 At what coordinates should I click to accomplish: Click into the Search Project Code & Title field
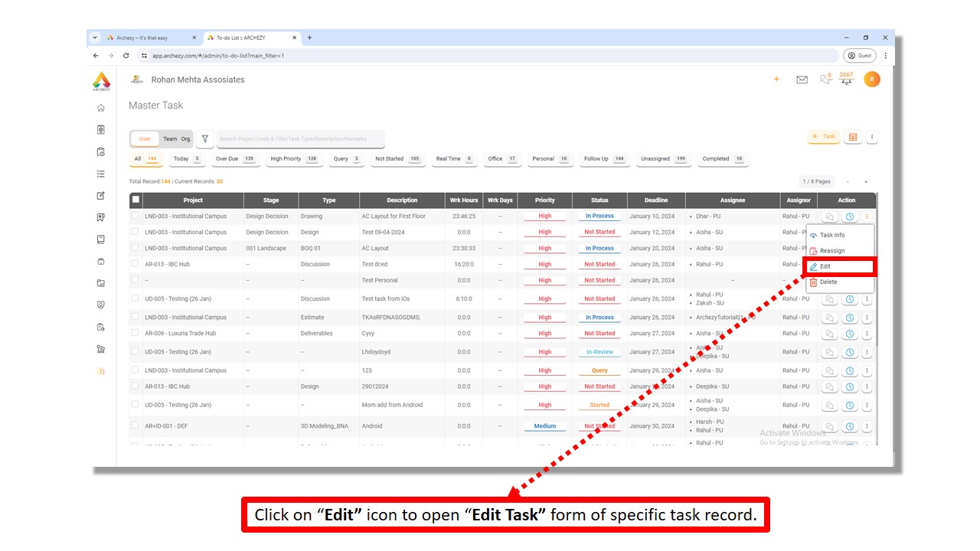(300, 139)
